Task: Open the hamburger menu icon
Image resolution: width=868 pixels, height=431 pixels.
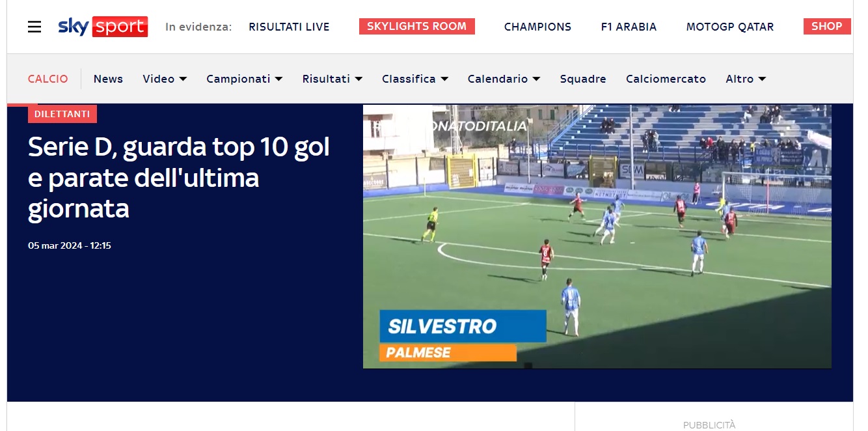Action: [x=34, y=27]
